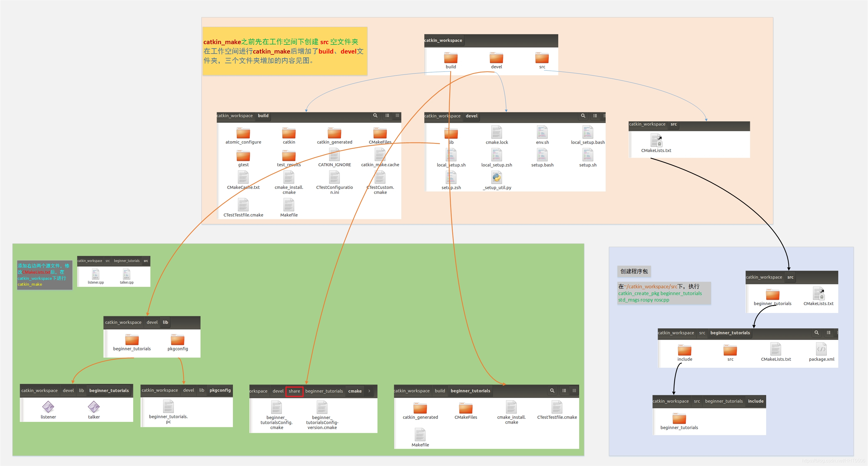Open the pkgconfig folder icon
Screen dimensions: 868x466
pyautogui.click(x=177, y=340)
